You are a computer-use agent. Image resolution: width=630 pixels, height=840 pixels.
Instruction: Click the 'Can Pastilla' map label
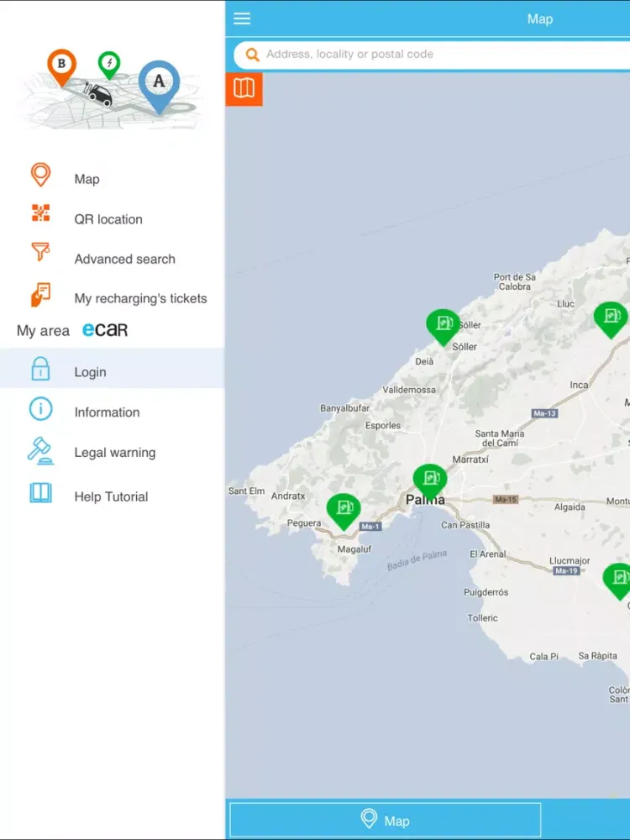[465, 525]
